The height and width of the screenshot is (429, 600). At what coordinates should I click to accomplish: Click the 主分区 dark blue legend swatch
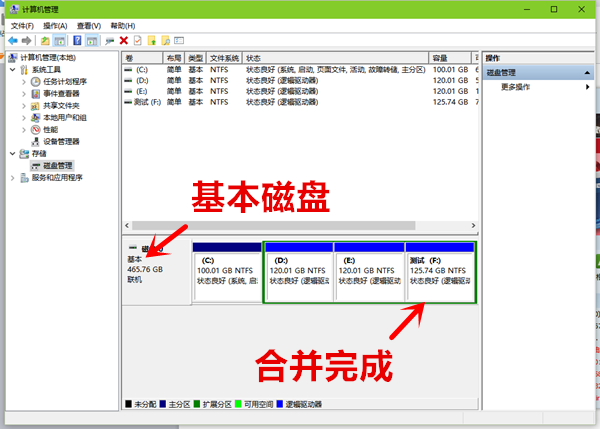163,404
